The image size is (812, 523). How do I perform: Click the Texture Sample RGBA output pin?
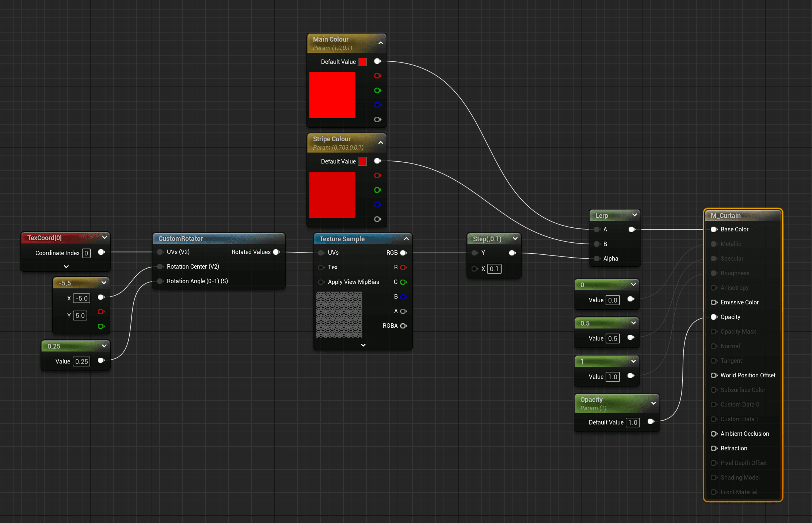point(403,326)
